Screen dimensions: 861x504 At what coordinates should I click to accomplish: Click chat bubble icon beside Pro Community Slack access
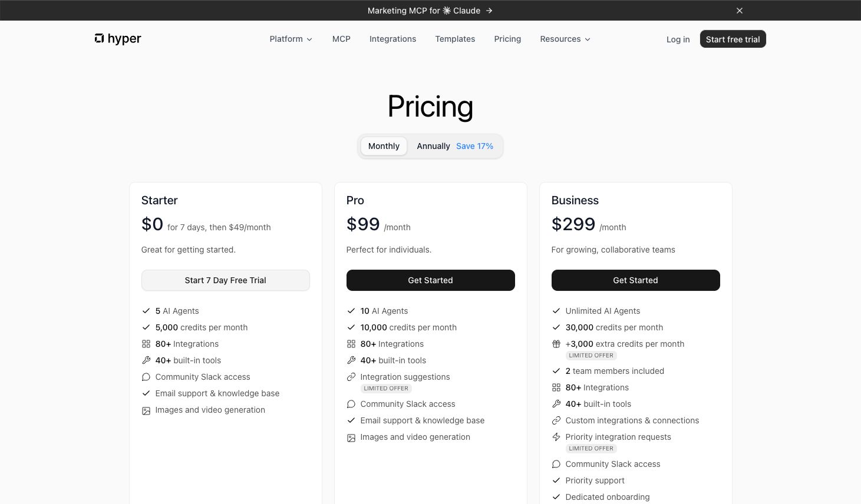351,404
